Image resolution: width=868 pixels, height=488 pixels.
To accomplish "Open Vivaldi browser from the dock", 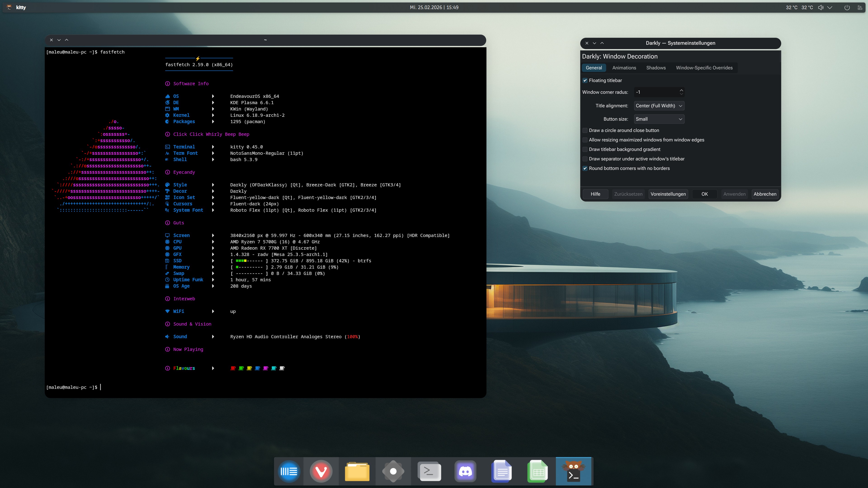I will point(321,471).
